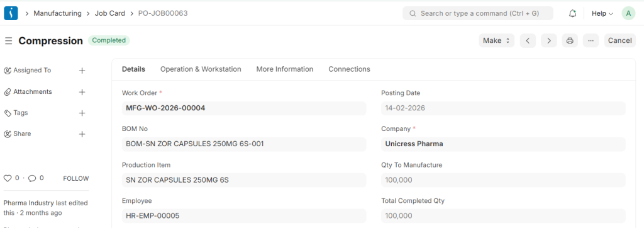Click the Assigned To person icon

[x=8, y=71]
